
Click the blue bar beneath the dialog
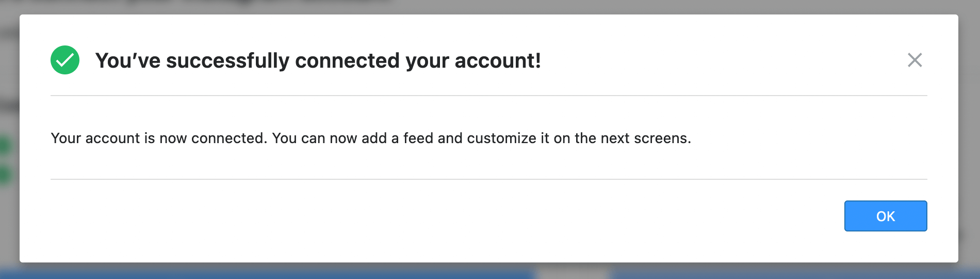pyautogui.click(x=258, y=272)
